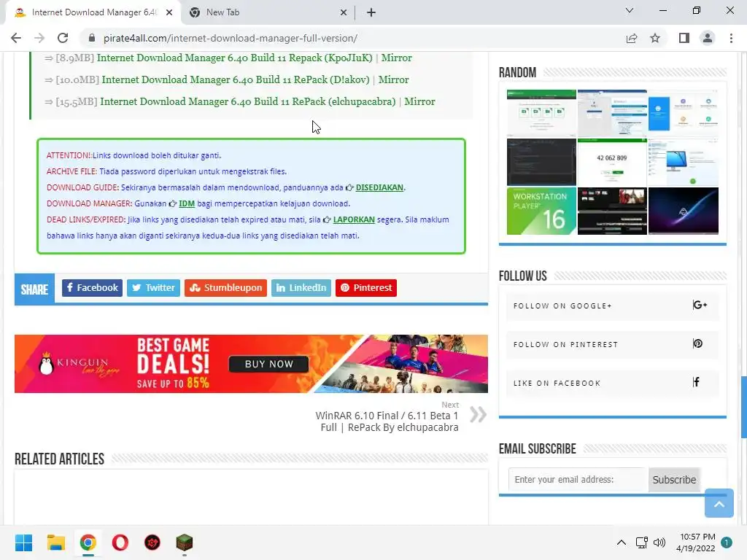The height and width of the screenshot is (560, 747).
Task: Click the address bar URL
Action: 231,38
